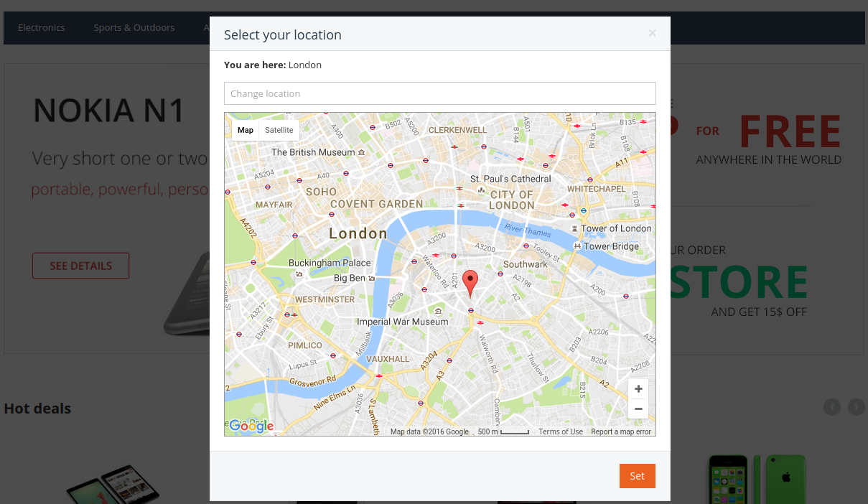Click the red location marker pin
The width and height of the screenshot is (868, 504).
click(470, 284)
